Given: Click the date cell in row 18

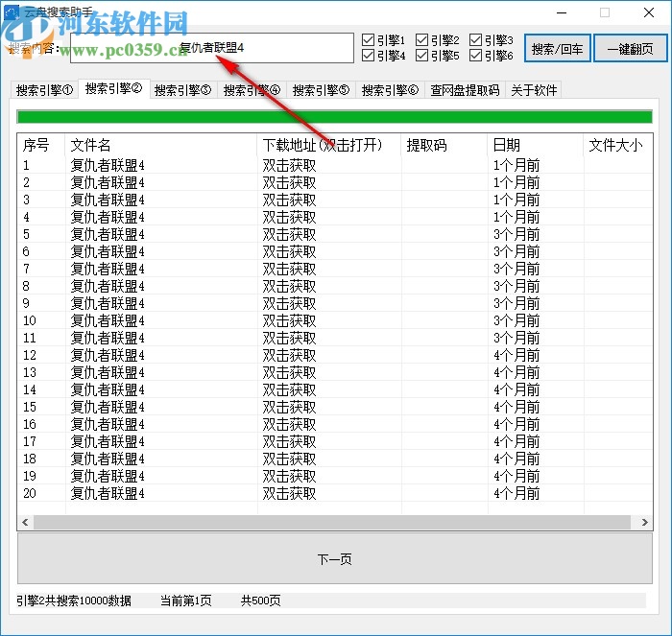Looking at the screenshot, I should click(x=516, y=459).
